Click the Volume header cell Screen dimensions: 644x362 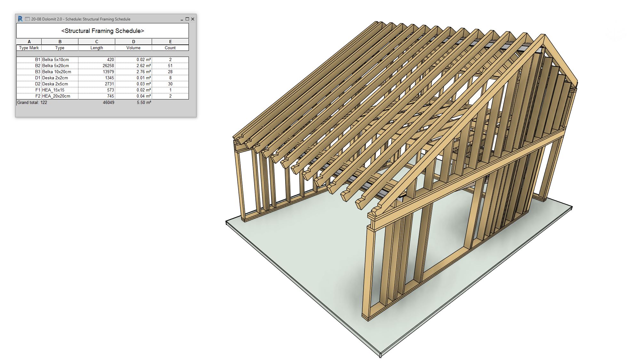click(x=133, y=48)
